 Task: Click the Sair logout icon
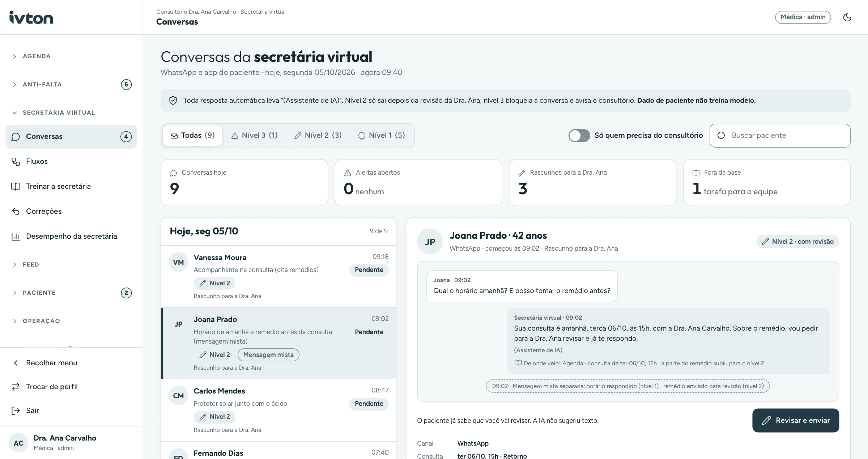pos(16,411)
